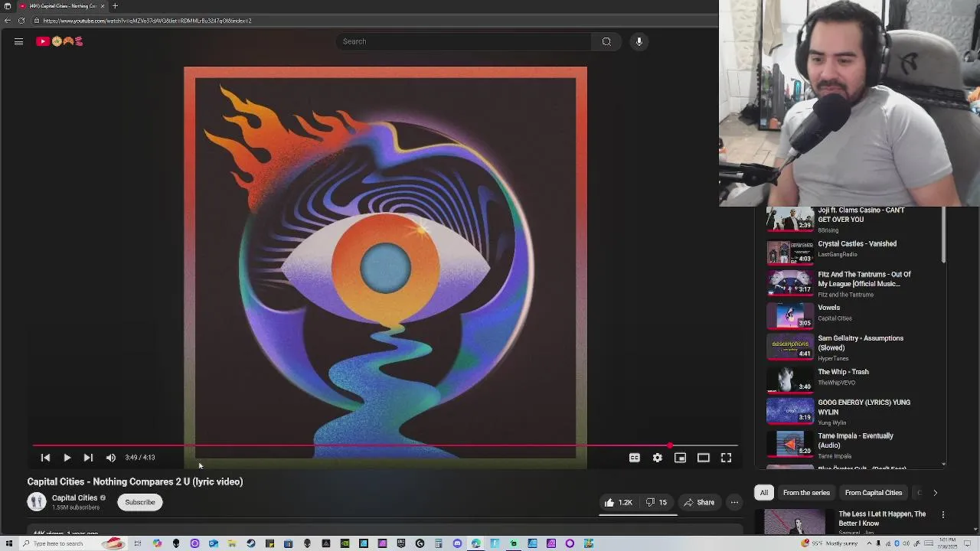Focus the YouTube Search field
Image resolution: width=980 pixels, height=551 pixels.
(463, 41)
